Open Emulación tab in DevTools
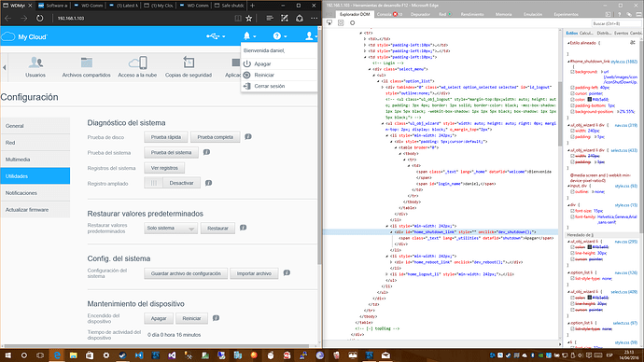The height and width of the screenshot is (362, 644). tap(533, 14)
